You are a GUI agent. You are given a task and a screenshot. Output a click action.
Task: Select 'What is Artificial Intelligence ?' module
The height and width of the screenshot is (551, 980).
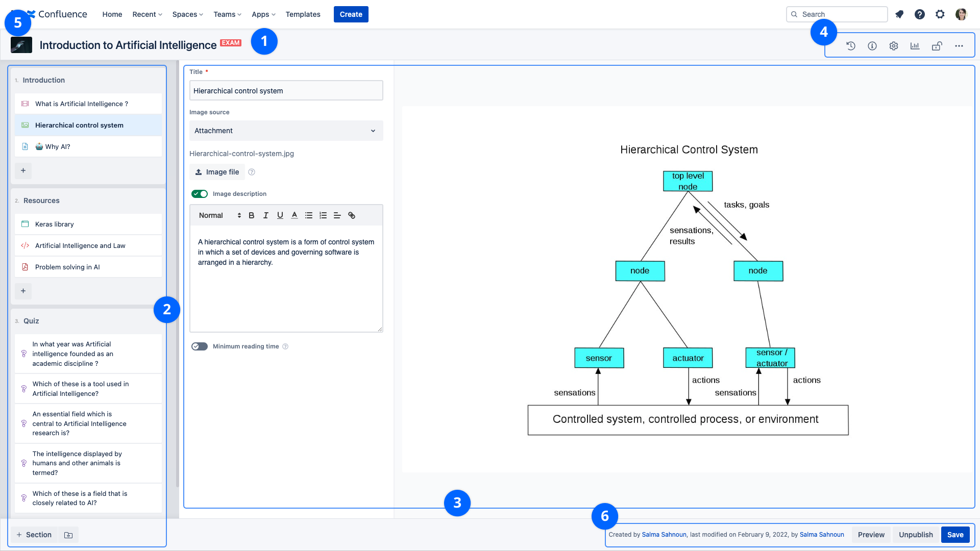click(x=88, y=104)
